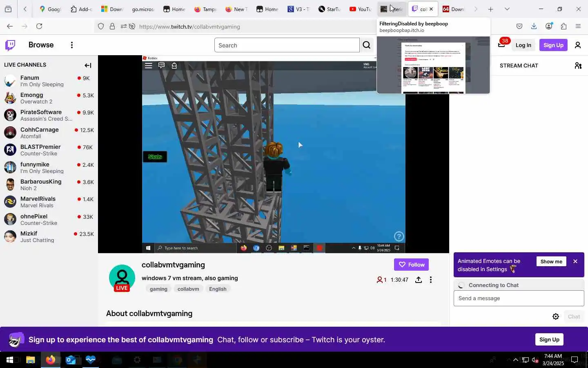Click the Roblox backpack icon in stream

coord(174,65)
